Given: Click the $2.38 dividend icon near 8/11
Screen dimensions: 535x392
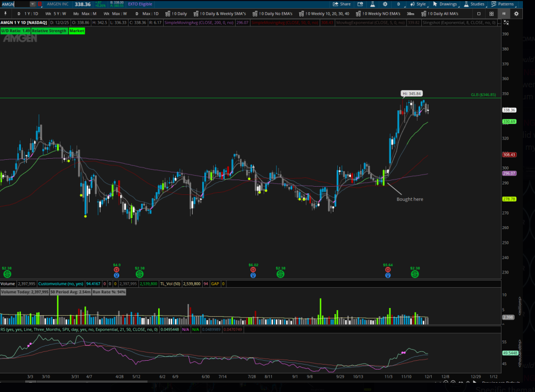Looking at the screenshot, I should point(280,274).
